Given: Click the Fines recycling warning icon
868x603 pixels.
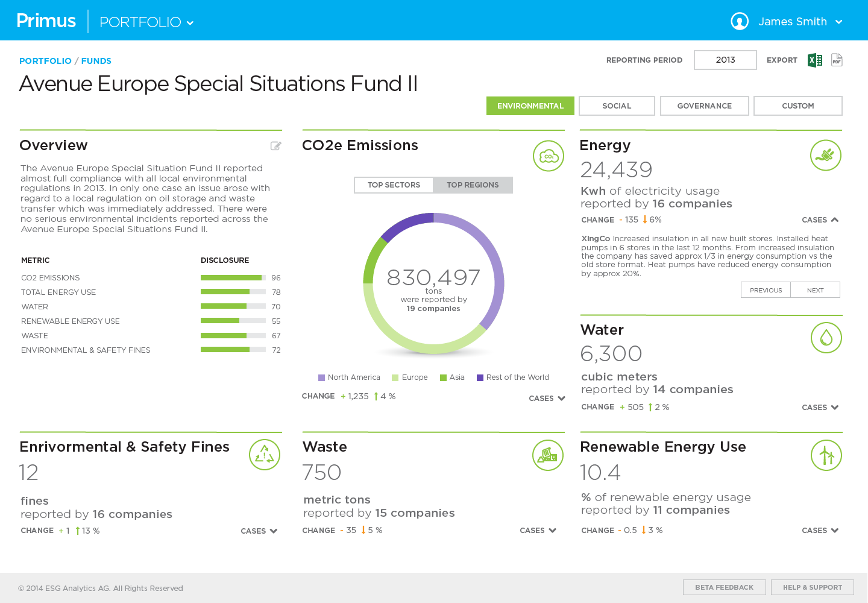Looking at the screenshot, I should coord(265,455).
